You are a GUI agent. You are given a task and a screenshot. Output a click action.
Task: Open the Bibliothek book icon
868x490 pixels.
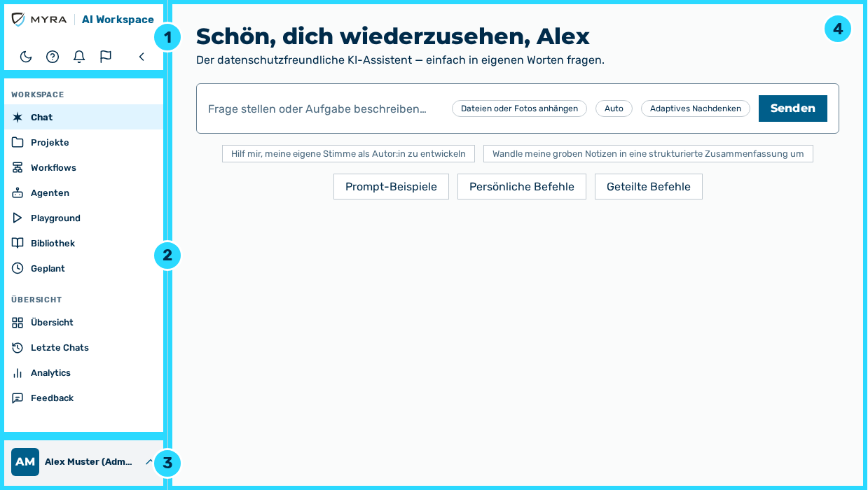18,243
